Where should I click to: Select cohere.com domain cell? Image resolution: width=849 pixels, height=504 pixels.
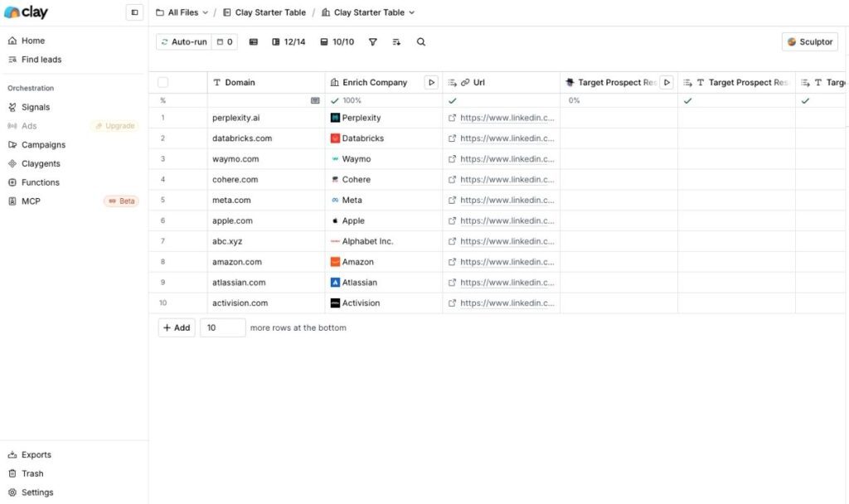pos(266,179)
